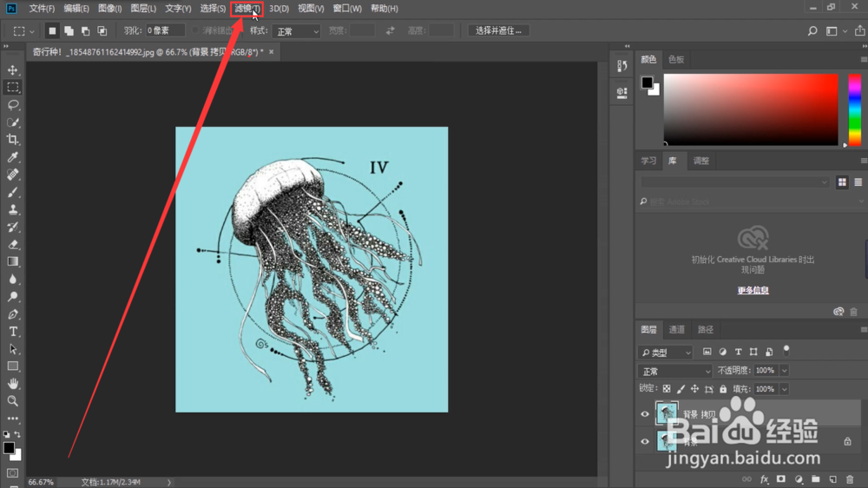Hide the 背景 layer with its eye icon
Viewport: 868px width, 488px height.
tap(645, 441)
